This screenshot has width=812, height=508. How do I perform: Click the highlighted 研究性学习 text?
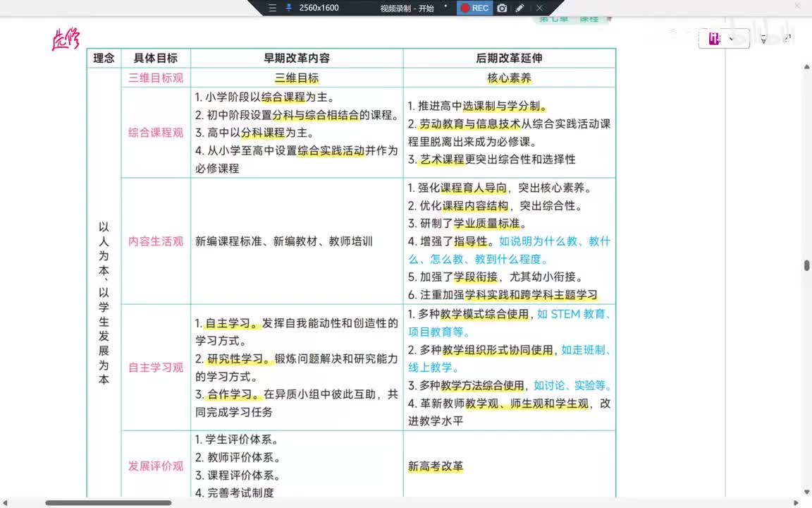[x=239, y=358]
